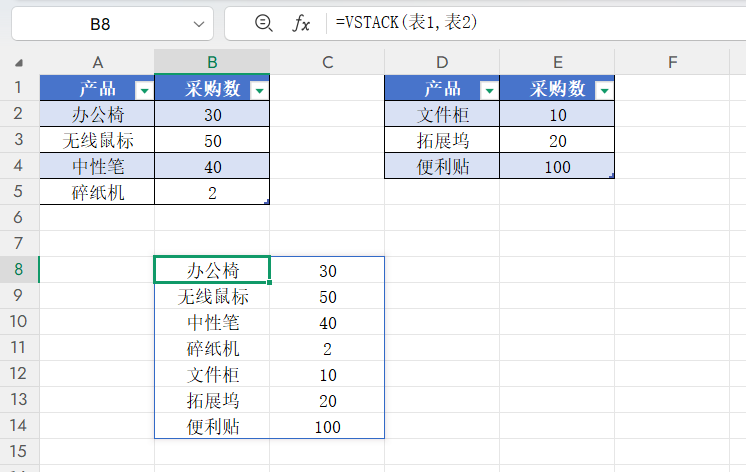Screen dimensions: 746x472
Task: Click result cell B14 with 便利贴
Action: coord(212,426)
